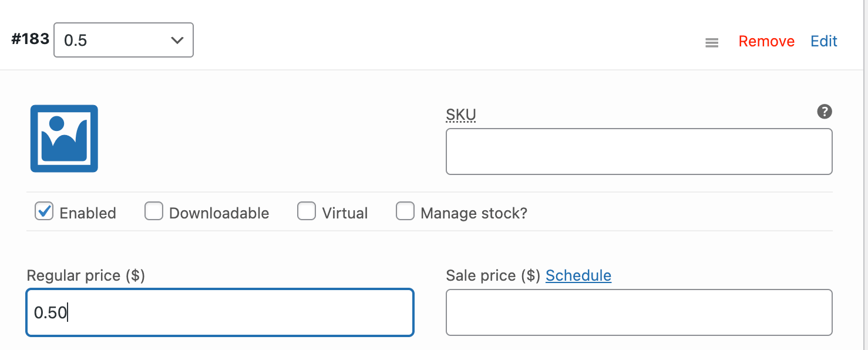Focus the SKU text field
Screen dimensions: 868x350
pos(639,152)
